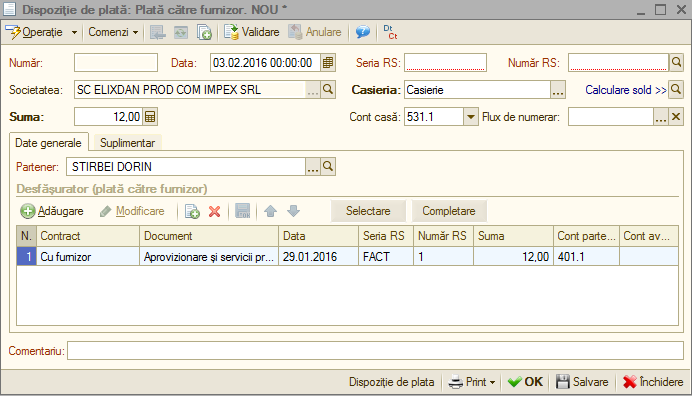The height and width of the screenshot is (396, 692).
Task: Open the Print dropdown arrow
Action: pyautogui.click(x=493, y=382)
